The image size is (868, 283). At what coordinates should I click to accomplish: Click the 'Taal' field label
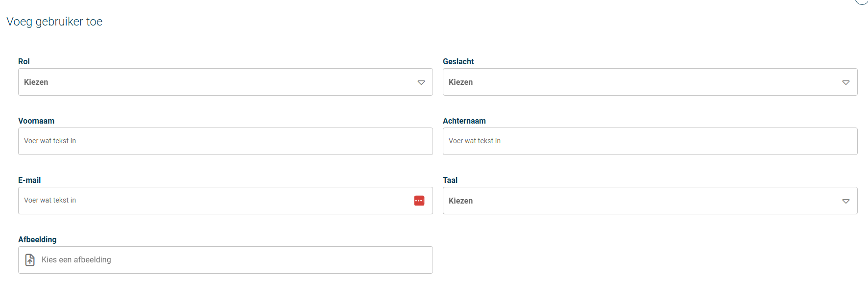(450, 180)
